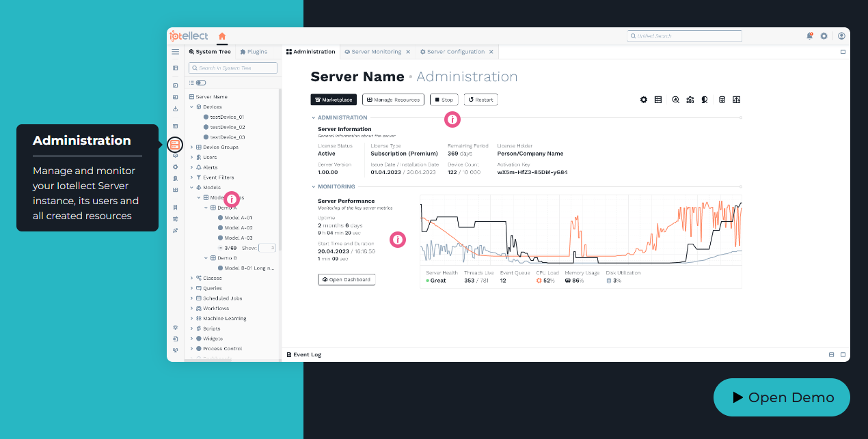Select the bookmark icon in left sidebar
The image size is (868, 439).
coord(176,208)
